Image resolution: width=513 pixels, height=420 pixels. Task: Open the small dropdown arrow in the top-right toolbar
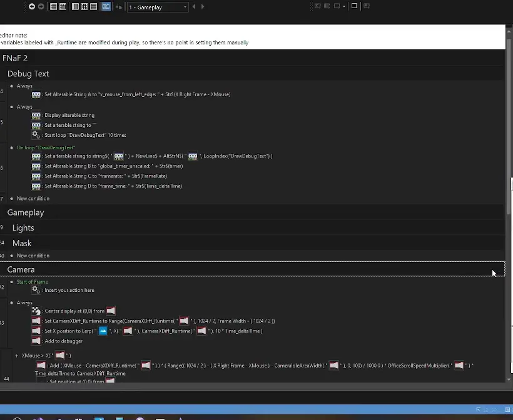coord(344,6)
